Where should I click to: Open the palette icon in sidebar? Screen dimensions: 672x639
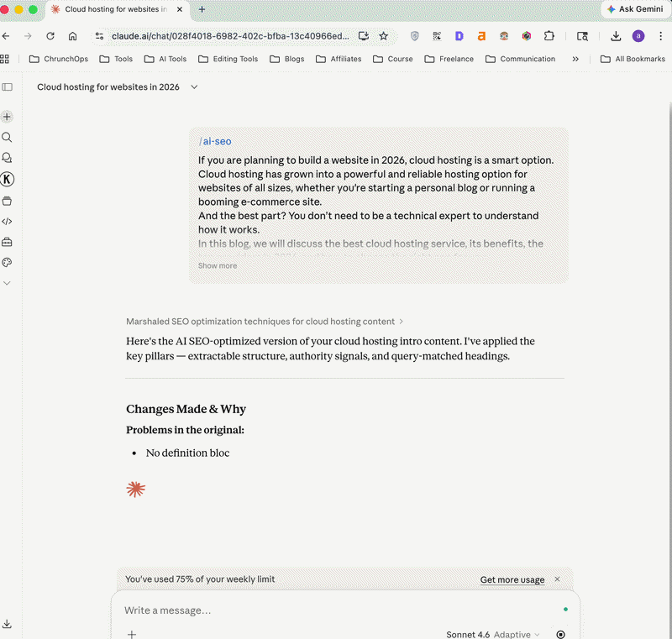click(x=7, y=263)
